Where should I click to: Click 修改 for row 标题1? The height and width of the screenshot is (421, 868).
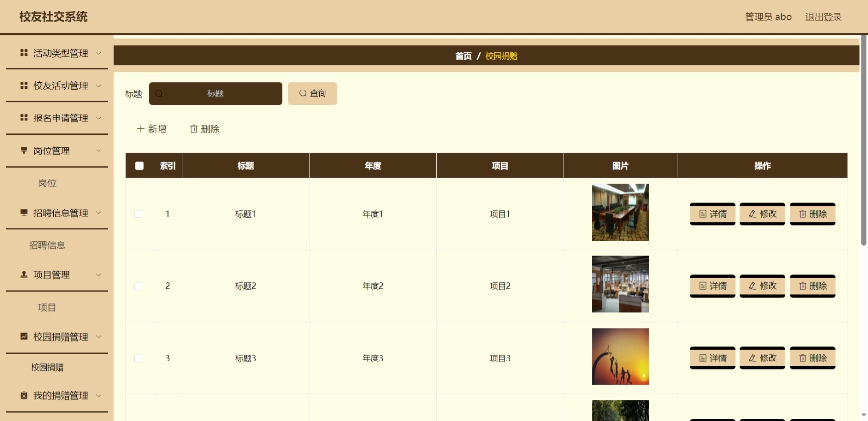click(763, 214)
